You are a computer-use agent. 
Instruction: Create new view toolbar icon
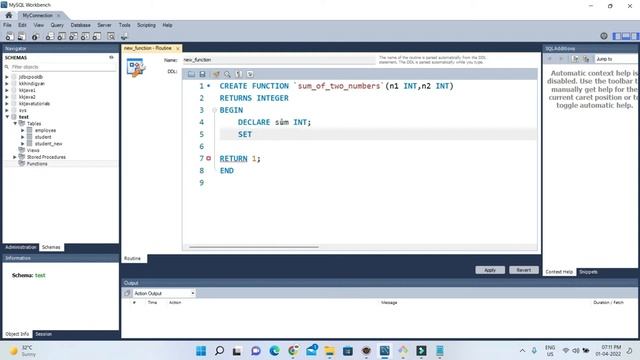tap(73, 36)
